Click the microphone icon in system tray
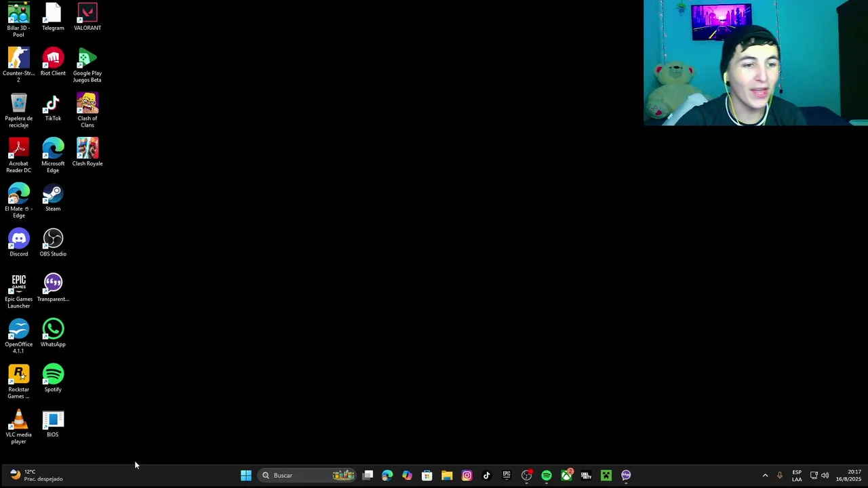This screenshot has width=868, height=488. [780, 476]
